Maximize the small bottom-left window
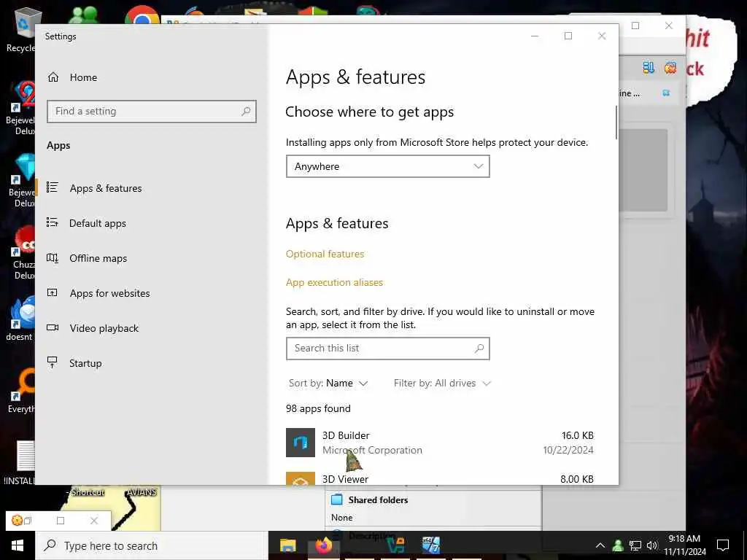This screenshot has width=747, height=560. point(61,521)
